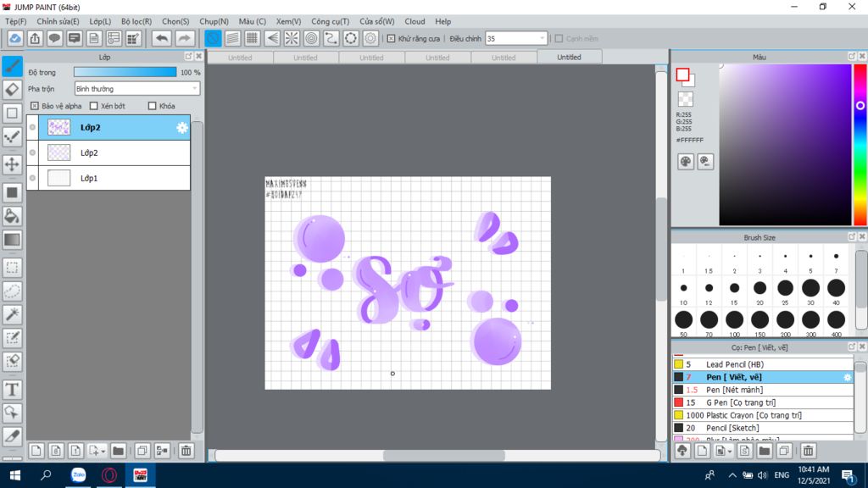Open settings gear of the highlighted Lớp2 layer
The image size is (868, 488).
pos(182,128)
